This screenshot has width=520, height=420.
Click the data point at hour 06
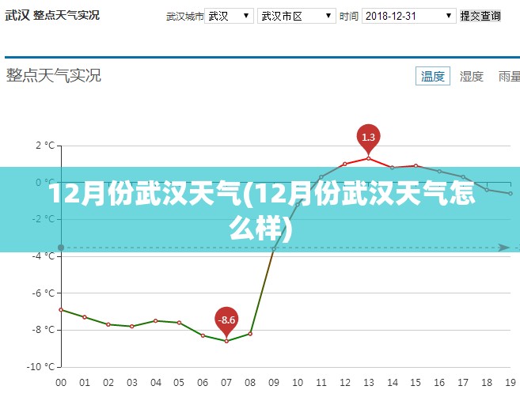click(203, 335)
